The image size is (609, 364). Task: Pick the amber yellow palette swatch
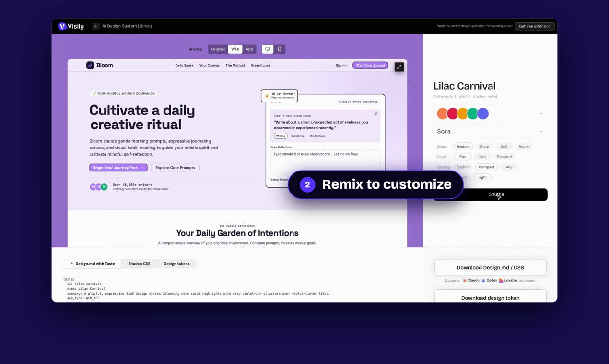tap(462, 114)
